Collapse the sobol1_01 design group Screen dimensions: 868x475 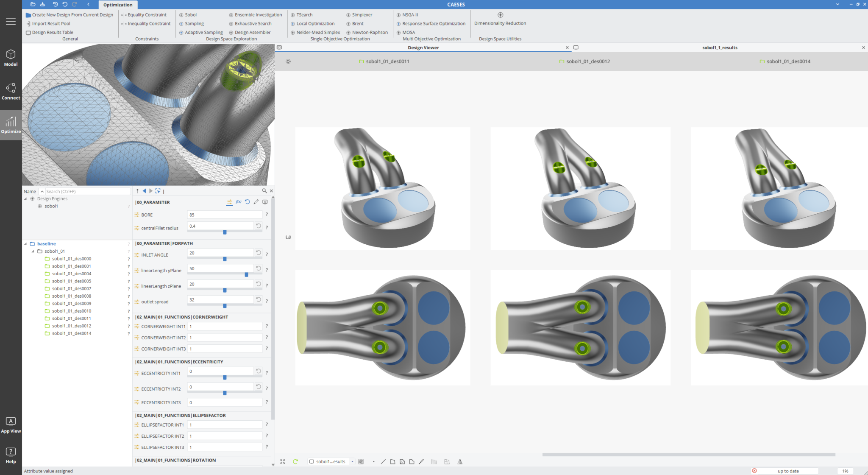click(33, 251)
